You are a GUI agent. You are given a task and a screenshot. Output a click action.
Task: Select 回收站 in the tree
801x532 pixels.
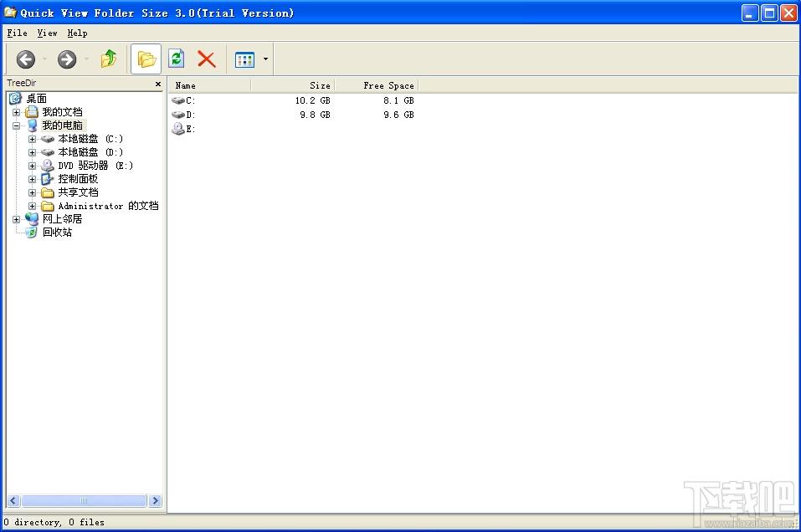tap(57, 233)
